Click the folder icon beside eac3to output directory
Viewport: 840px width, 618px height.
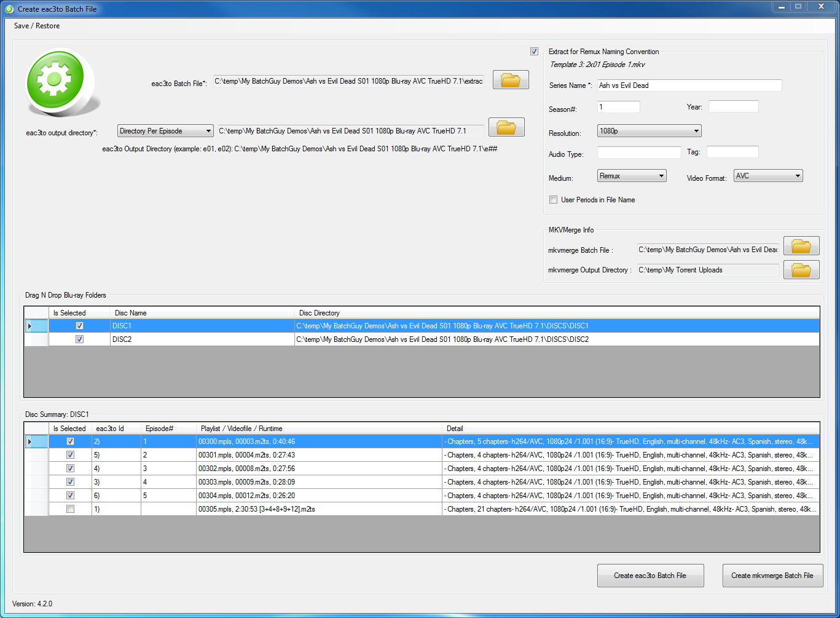[x=506, y=127]
